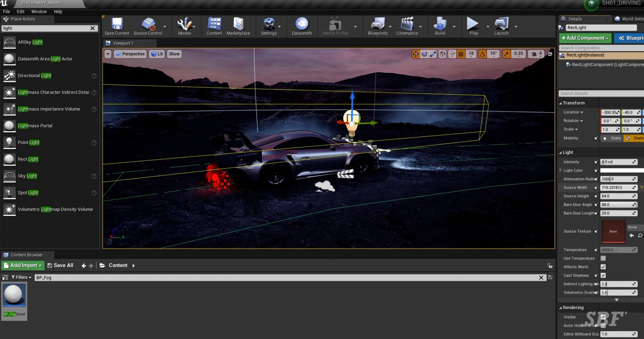The width and height of the screenshot is (644, 339).
Task: Click the Save All button
Action: [60, 265]
